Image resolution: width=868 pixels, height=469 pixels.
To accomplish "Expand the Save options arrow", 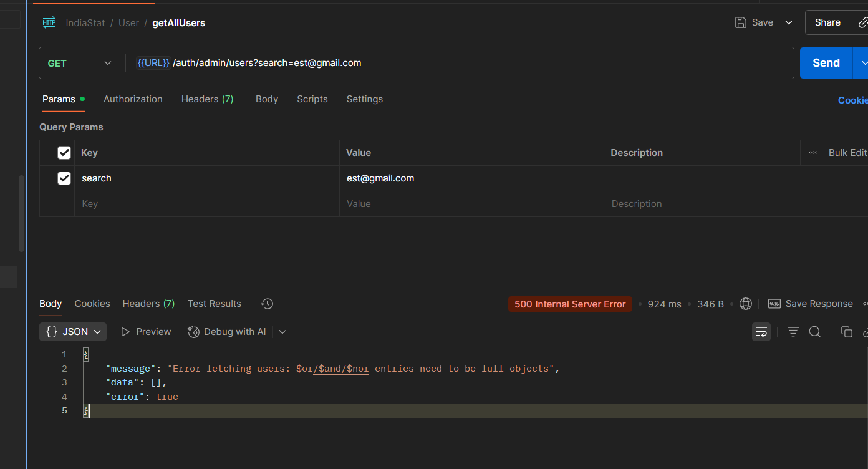I will [x=789, y=22].
